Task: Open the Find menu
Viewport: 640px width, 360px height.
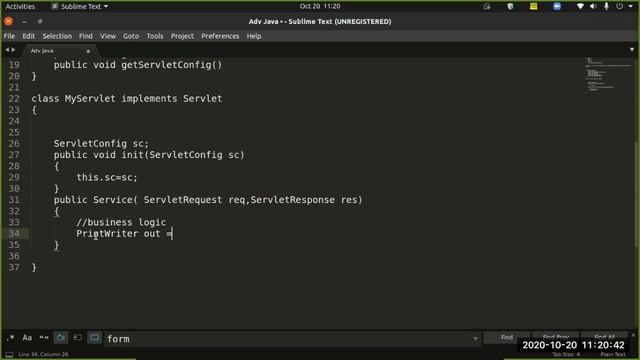Action: (86, 36)
